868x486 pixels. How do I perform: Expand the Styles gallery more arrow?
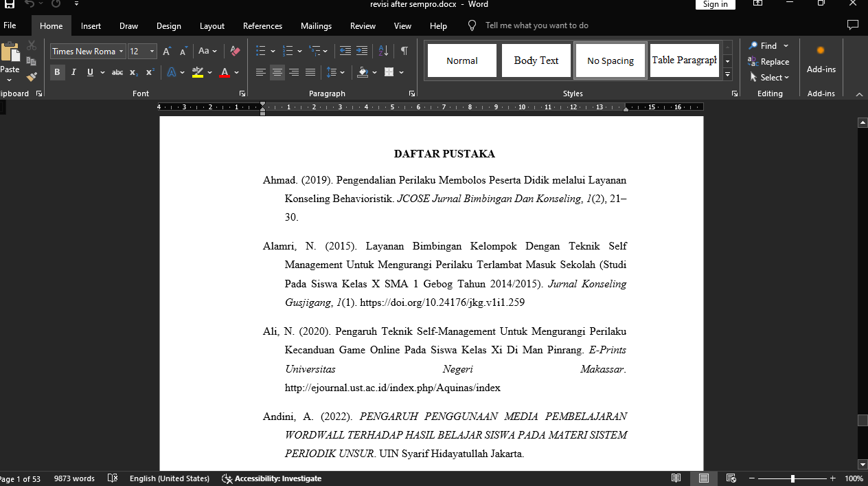click(728, 75)
